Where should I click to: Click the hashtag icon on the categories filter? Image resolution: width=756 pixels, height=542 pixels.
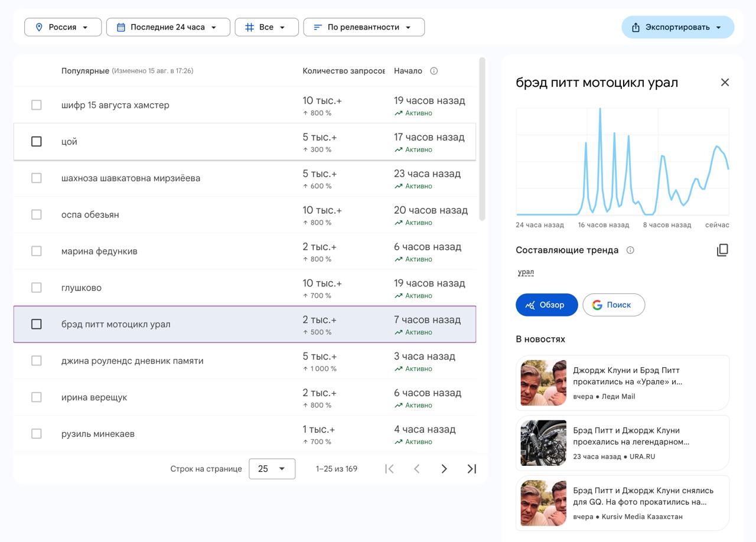click(x=250, y=27)
